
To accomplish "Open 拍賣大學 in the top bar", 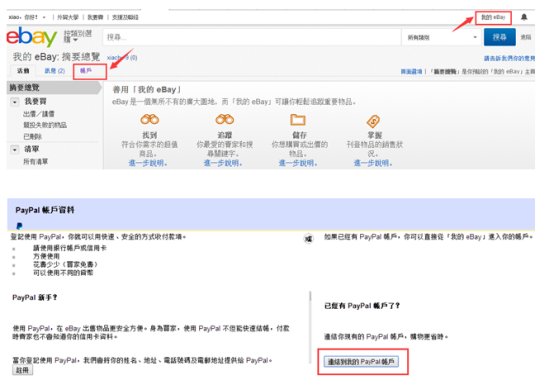I will pyautogui.click(x=68, y=17).
